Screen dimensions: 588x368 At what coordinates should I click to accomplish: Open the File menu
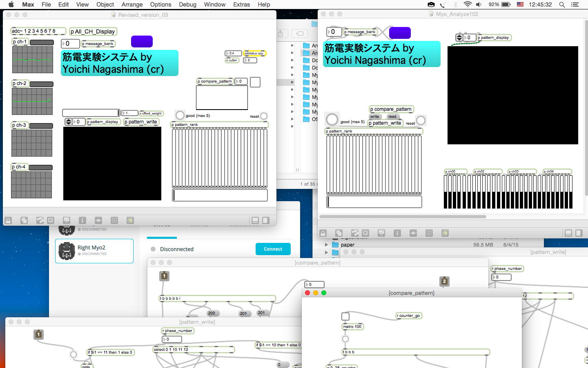[x=46, y=4]
